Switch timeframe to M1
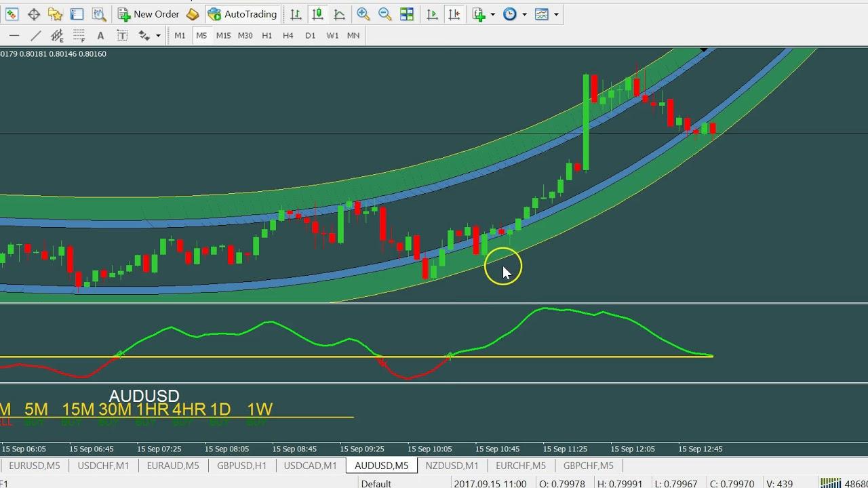The image size is (868, 488). click(x=180, y=35)
